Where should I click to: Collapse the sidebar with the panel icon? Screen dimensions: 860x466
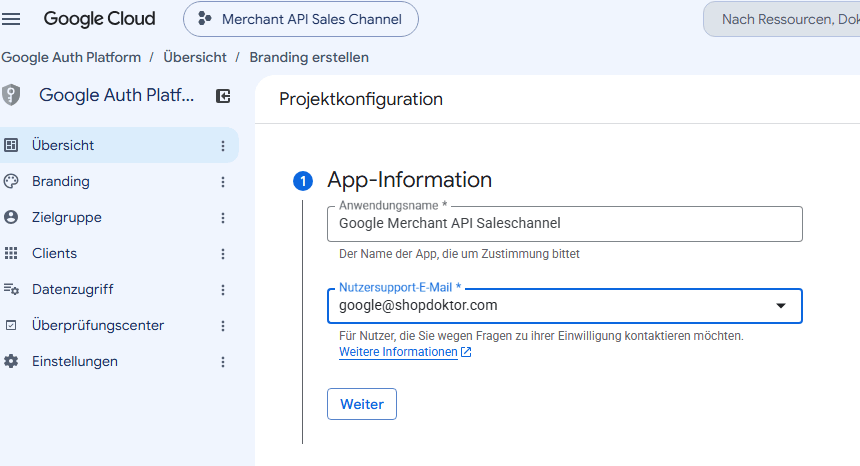(x=223, y=96)
